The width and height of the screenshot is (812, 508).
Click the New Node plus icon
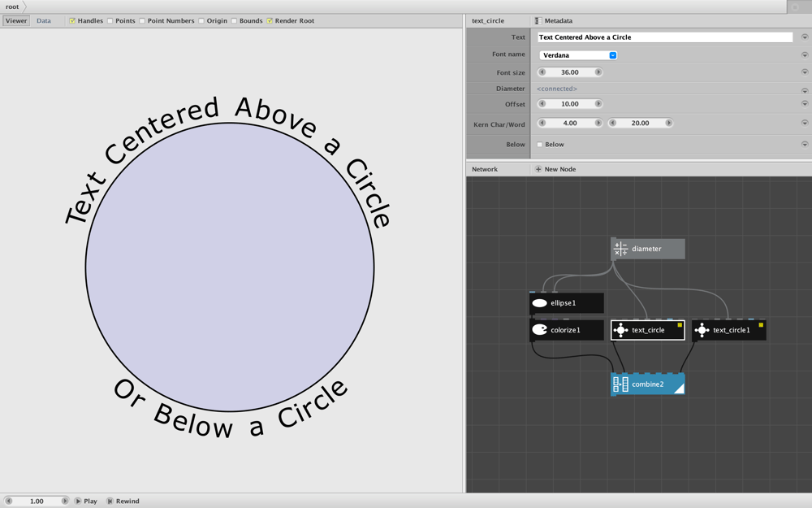538,169
